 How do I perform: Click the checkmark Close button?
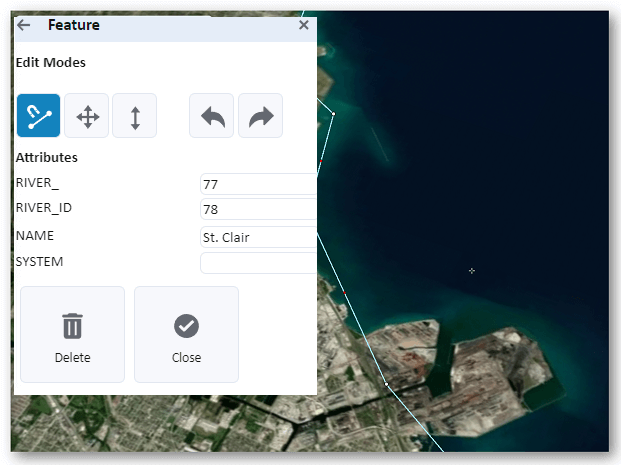click(187, 334)
